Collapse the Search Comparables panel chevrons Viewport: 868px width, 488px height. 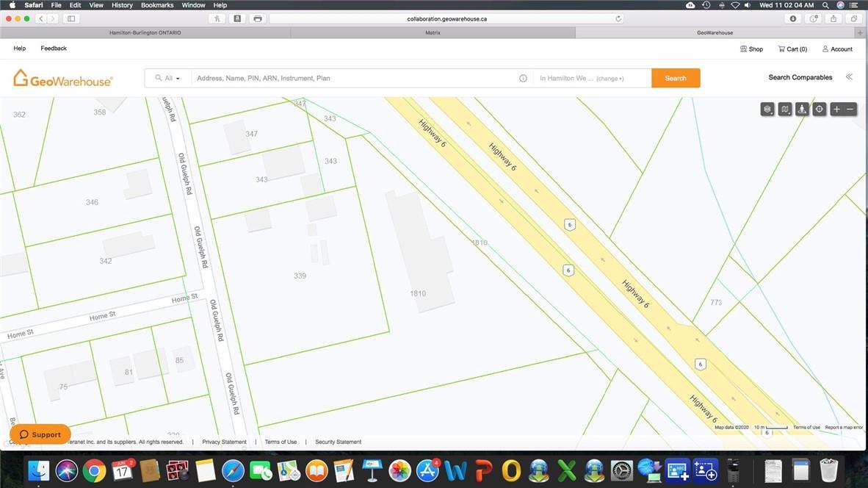(849, 77)
